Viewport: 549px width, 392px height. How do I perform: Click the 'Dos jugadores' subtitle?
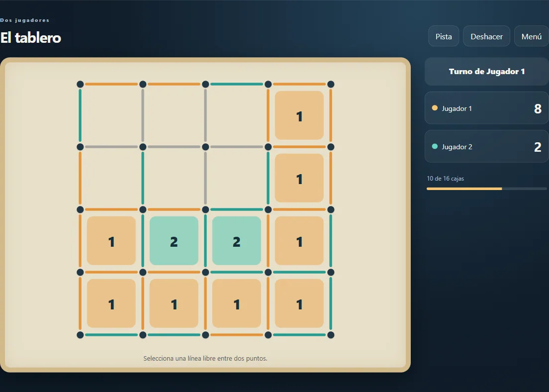[25, 20]
